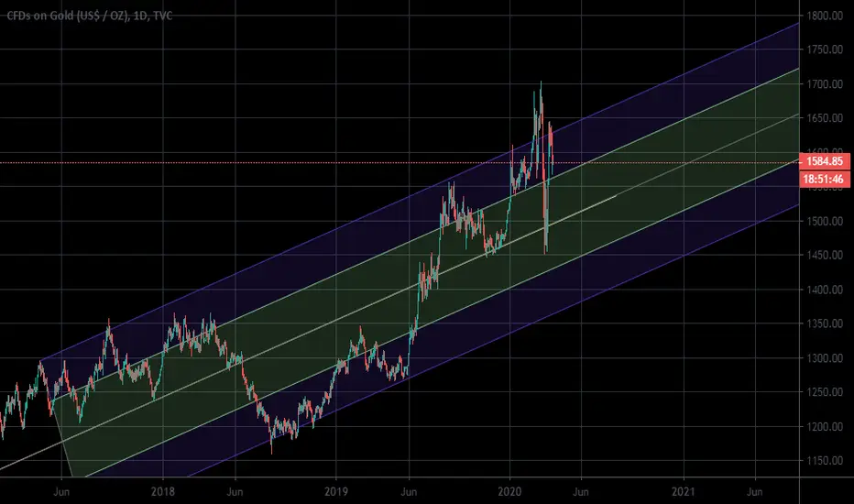Click the countdown timer label 18:51:46
Image resolution: width=854 pixels, height=504 pixels.
point(824,179)
